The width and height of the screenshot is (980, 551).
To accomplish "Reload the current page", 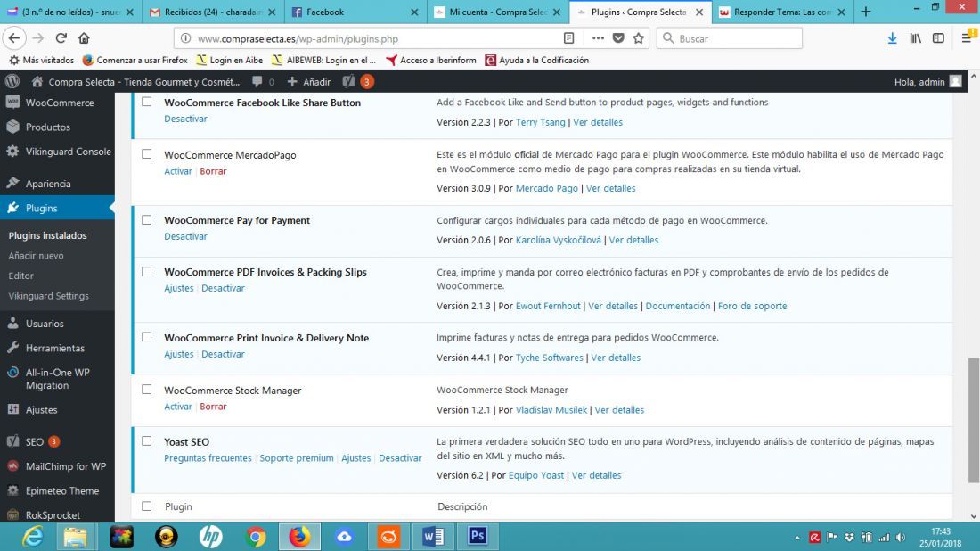I will 61,38.
